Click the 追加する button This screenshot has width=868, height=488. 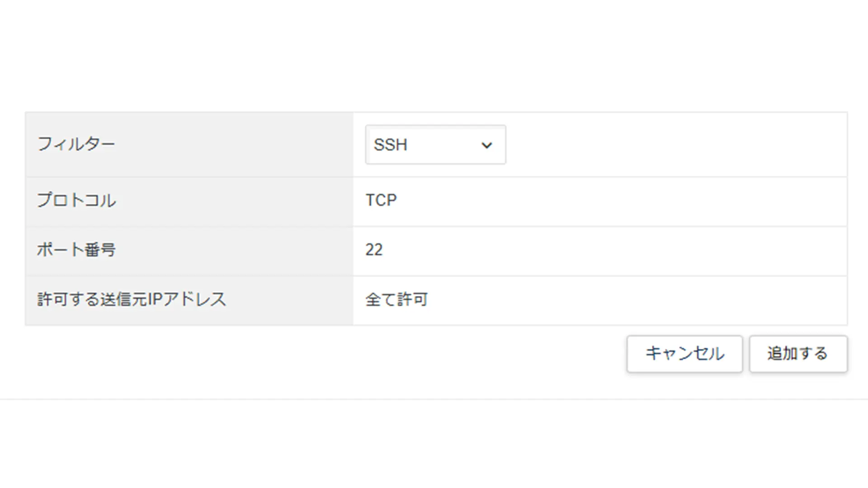[798, 354]
